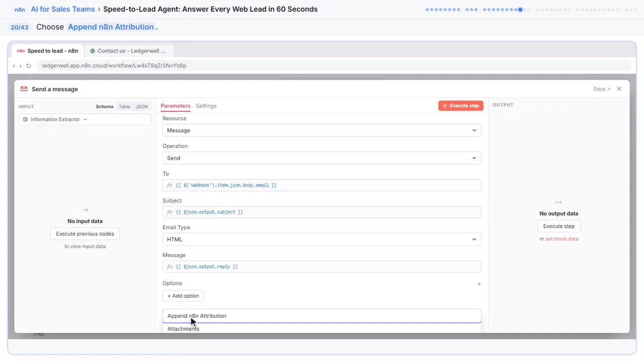Screen dimensions: 644x362
Task: Open the Operation dropdown set to Send
Action: tap(322, 158)
